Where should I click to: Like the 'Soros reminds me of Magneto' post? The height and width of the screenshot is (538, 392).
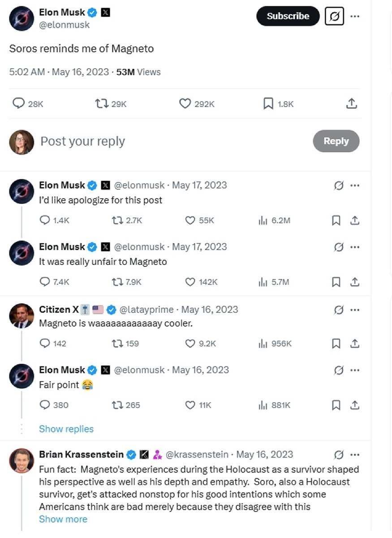tap(185, 104)
